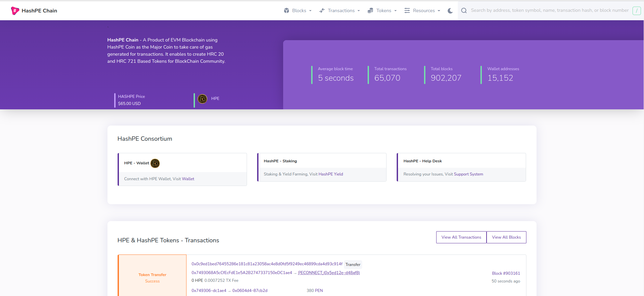
Task: Open token recipient 0x0604d4–87cb2d
Action: (250, 291)
